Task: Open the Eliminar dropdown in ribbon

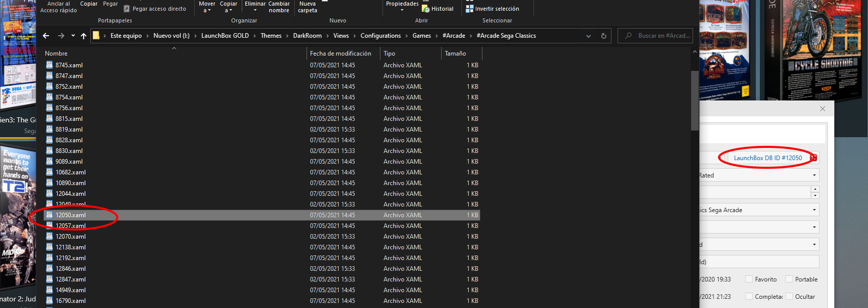Action: point(255,7)
